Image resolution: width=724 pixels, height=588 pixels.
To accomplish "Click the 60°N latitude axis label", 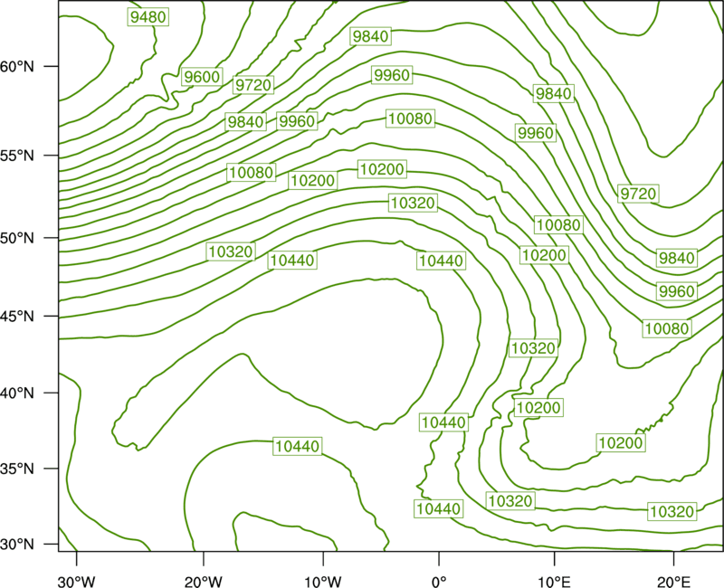I will pos(17,66).
